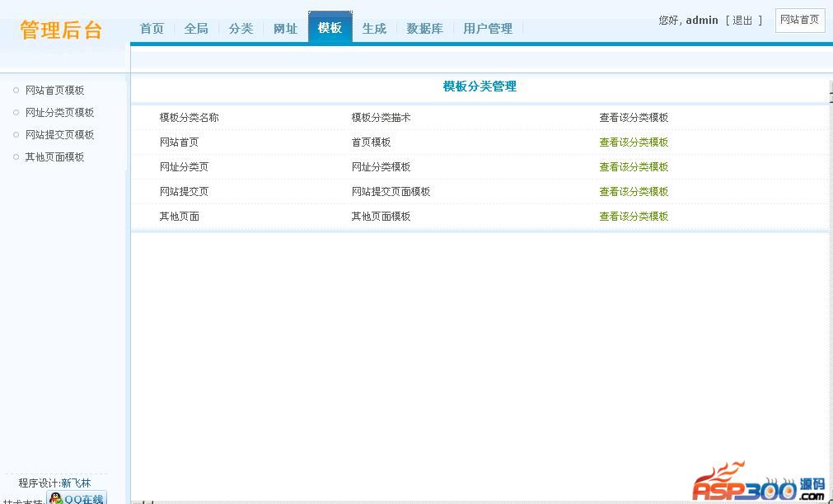Open 网址分类页模板 in the sidebar
Viewport: 833px width, 504px height.
(59, 113)
